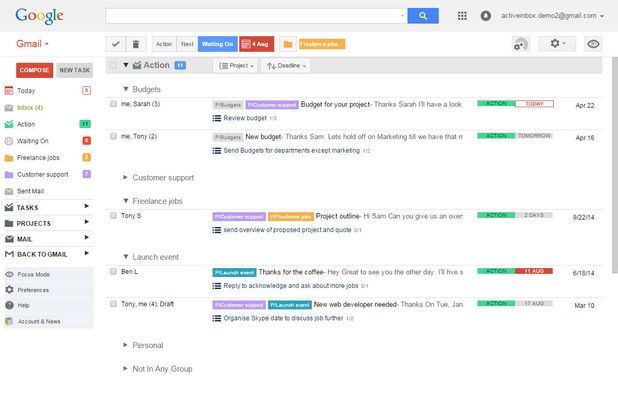Screen dimensions: 618x394
Task: Select the Waiting On toolbar button
Action: click(218, 44)
